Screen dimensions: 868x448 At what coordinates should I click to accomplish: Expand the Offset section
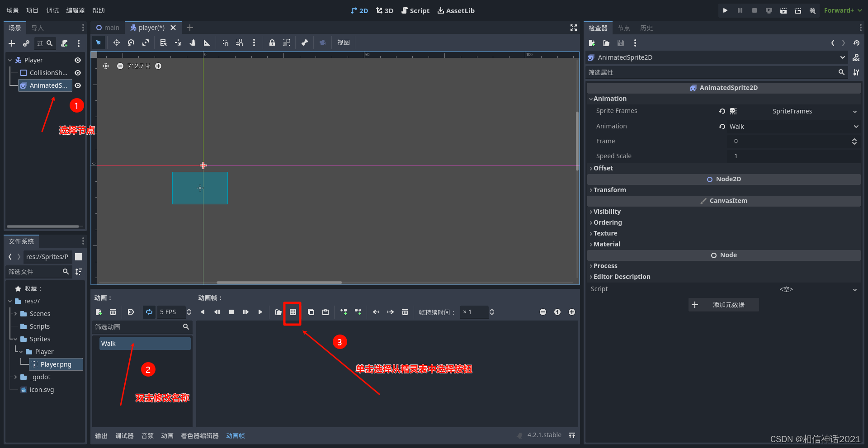603,168
